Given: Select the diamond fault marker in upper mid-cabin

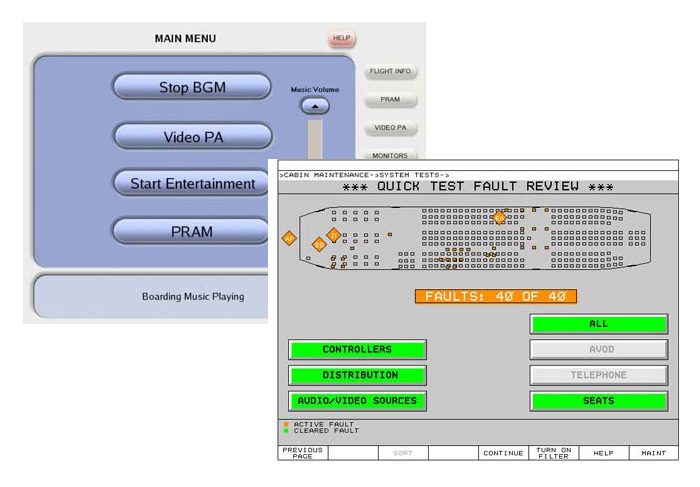Looking at the screenshot, I should click(x=499, y=216).
